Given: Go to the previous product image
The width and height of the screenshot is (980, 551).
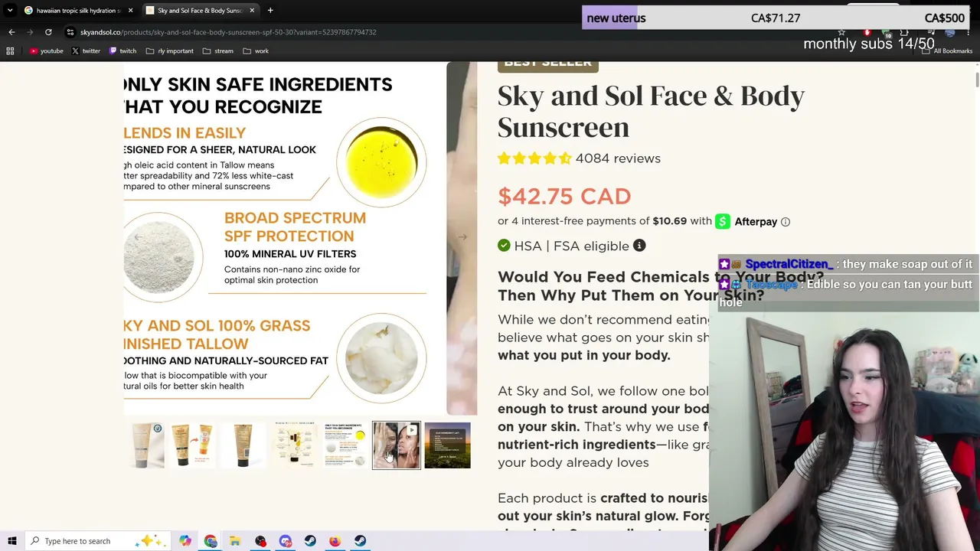Looking at the screenshot, I should point(138,237).
